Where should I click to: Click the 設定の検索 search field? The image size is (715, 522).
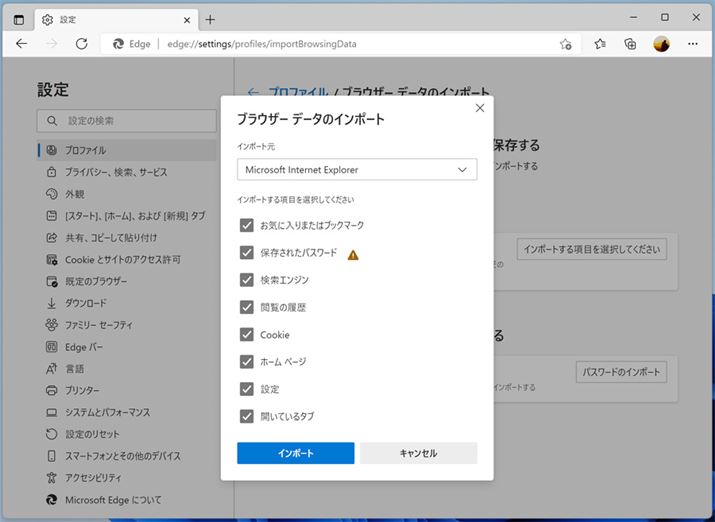127,121
